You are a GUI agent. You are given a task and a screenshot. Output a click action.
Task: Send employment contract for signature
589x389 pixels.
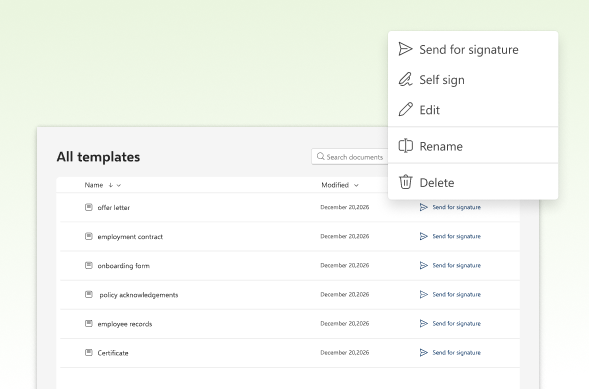tap(456, 236)
